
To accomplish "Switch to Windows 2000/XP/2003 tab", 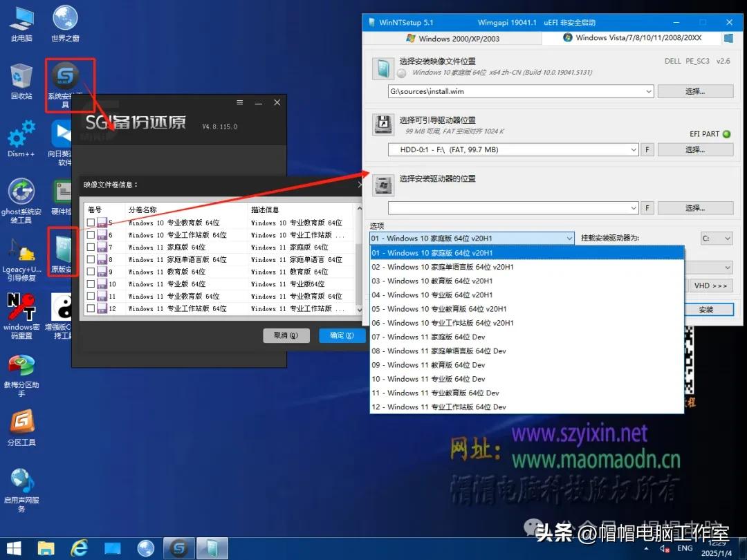I will tap(452, 39).
